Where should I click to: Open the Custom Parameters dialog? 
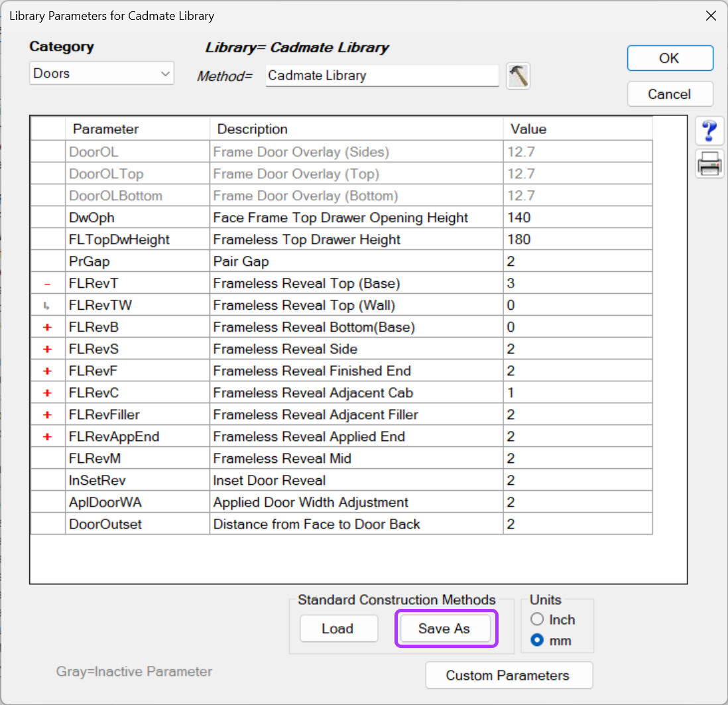[509, 675]
